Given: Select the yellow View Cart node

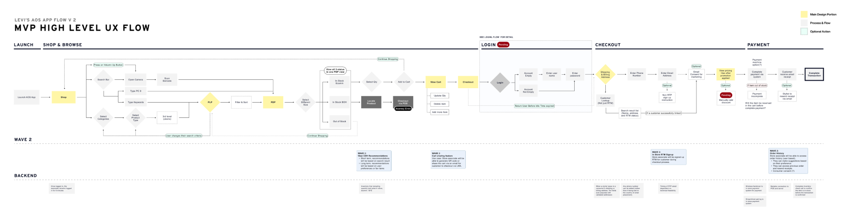Looking at the screenshot, I should [436, 82].
